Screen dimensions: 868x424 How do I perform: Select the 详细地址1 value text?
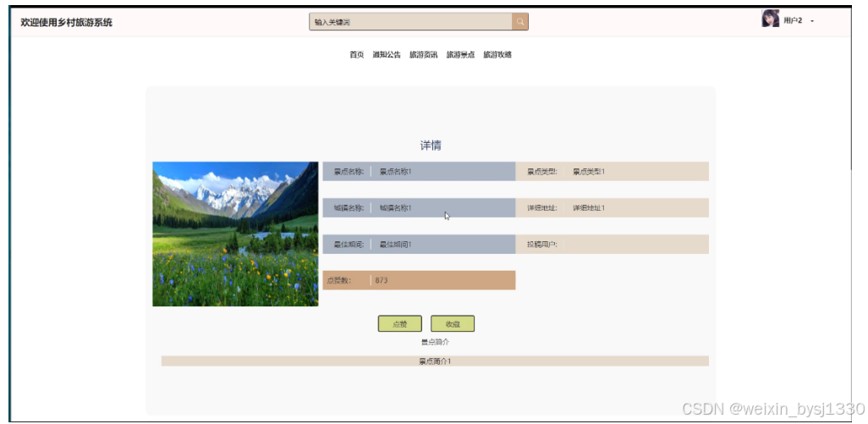pos(589,208)
